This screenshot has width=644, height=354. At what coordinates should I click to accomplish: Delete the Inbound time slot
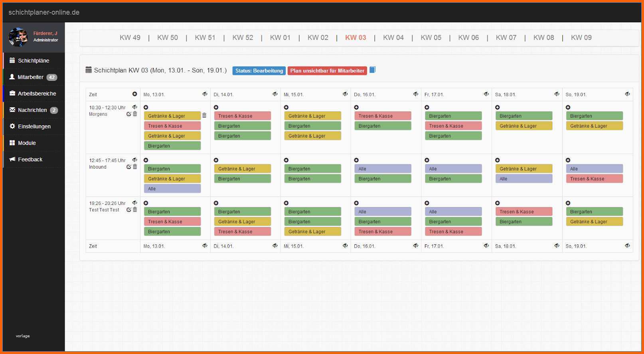click(135, 167)
